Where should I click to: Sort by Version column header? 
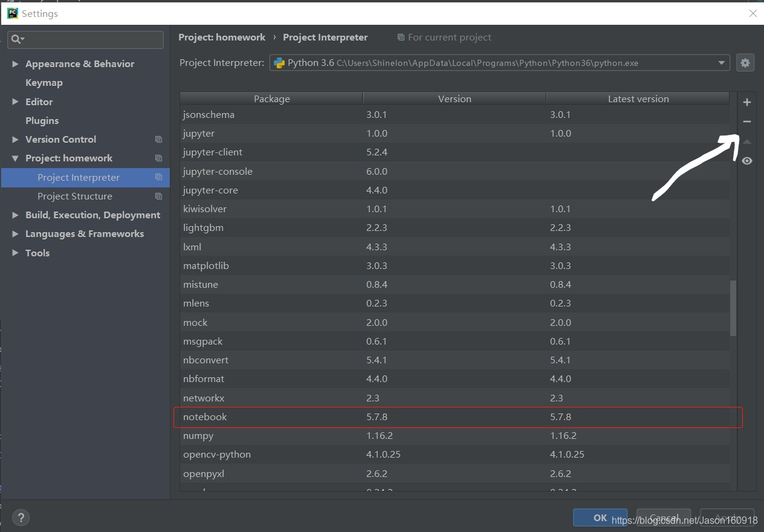(455, 99)
